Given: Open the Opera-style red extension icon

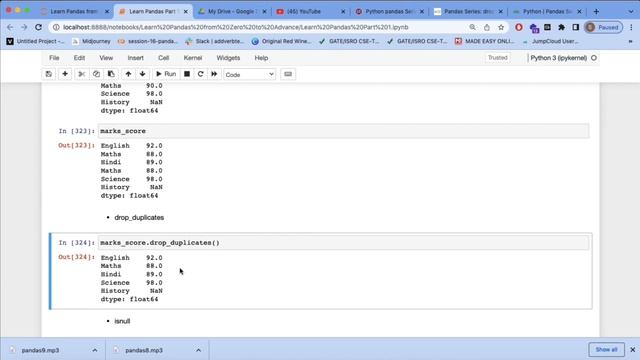Looking at the screenshot, I should 519,27.
